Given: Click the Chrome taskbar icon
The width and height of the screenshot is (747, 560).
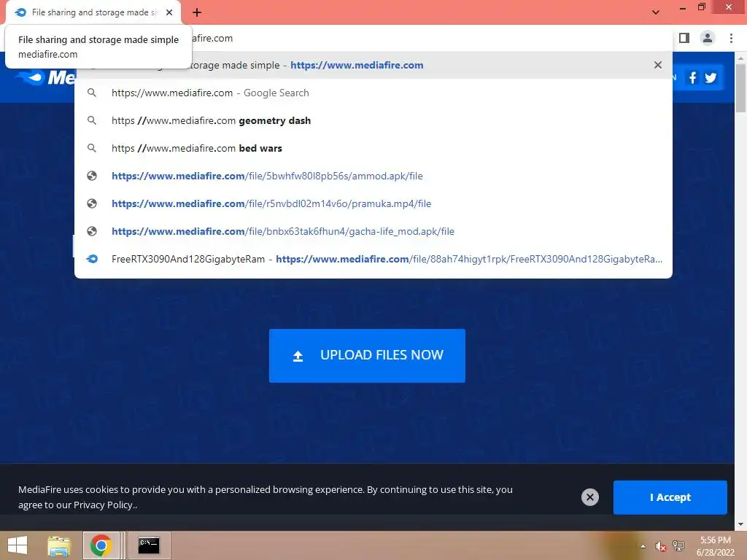Looking at the screenshot, I should pyautogui.click(x=101, y=545).
